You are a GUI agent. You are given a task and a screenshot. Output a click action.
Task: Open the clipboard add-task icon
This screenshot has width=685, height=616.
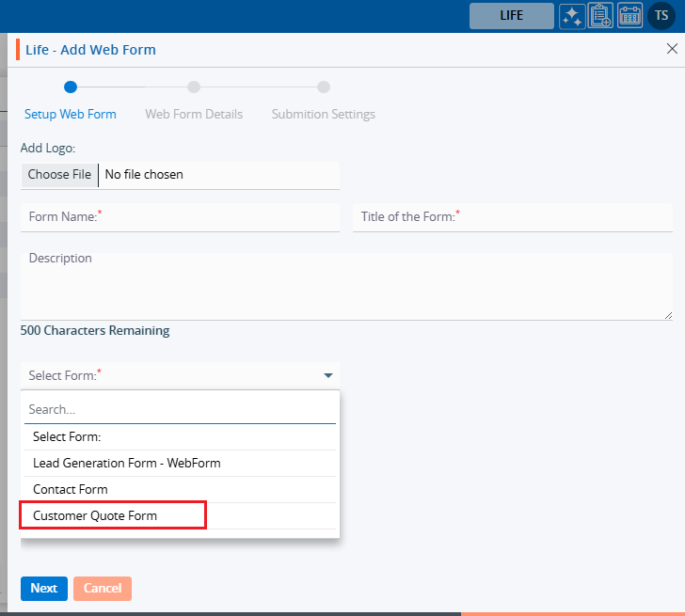(600, 16)
